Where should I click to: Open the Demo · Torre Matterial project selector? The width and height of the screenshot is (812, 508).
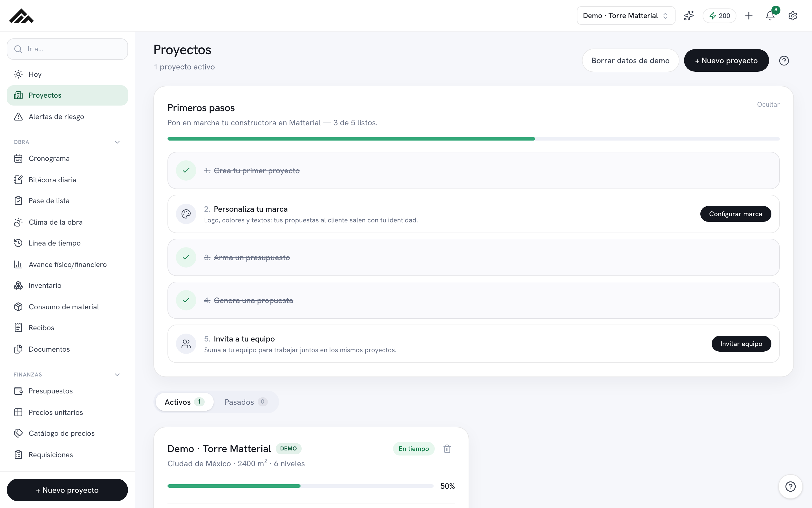626,16
